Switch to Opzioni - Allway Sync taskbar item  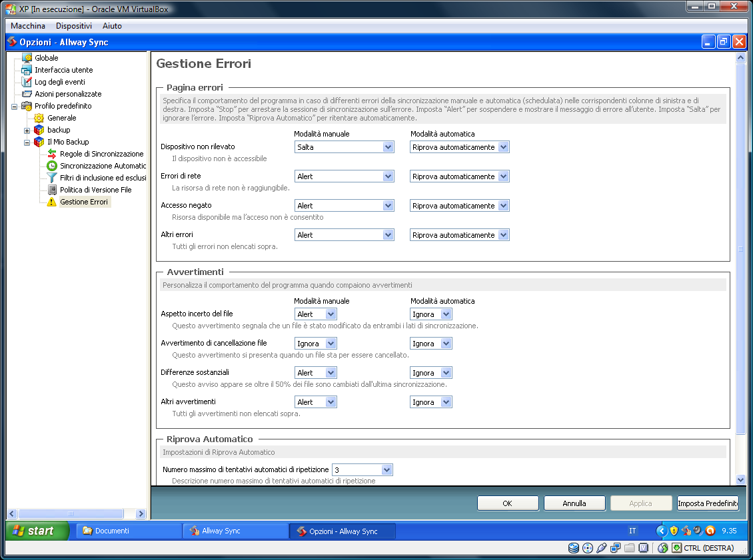pos(343,531)
